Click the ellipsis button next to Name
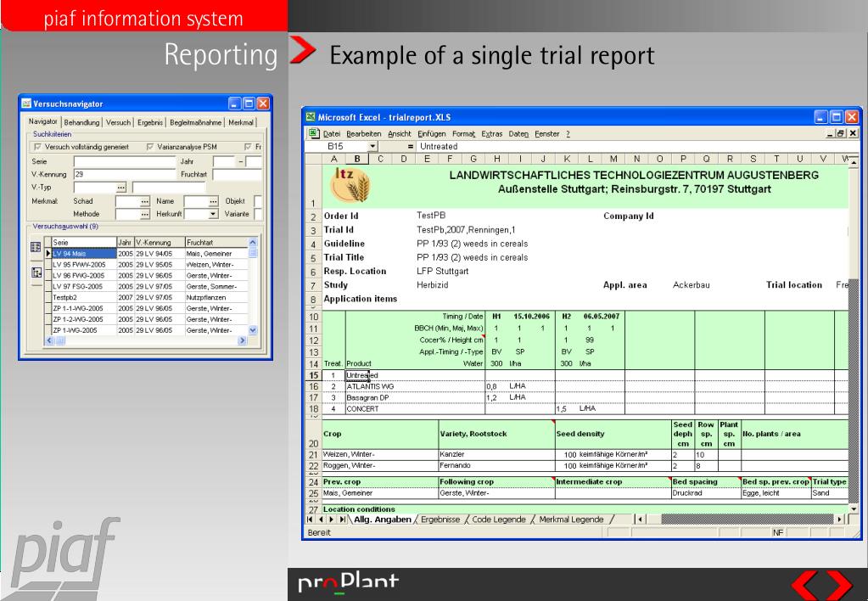The image size is (868, 601). 213,201
